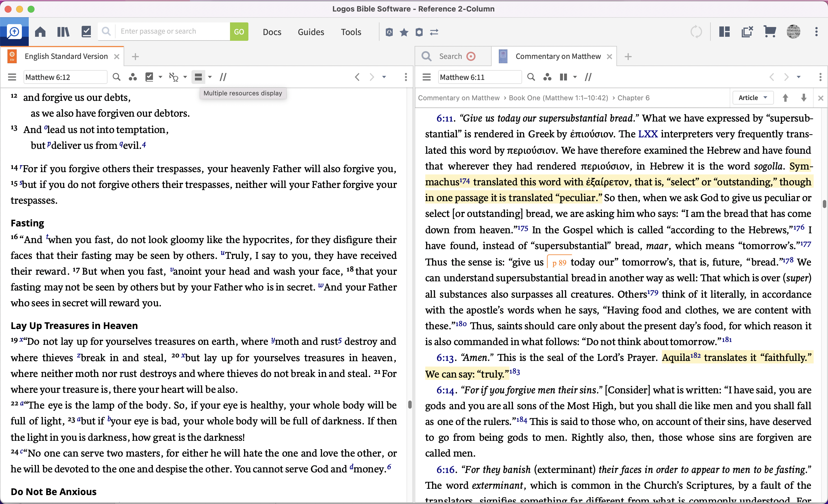The width and height of the screenshot is (828, 504).
Task: Open the Library books icon
Action: 63,32
